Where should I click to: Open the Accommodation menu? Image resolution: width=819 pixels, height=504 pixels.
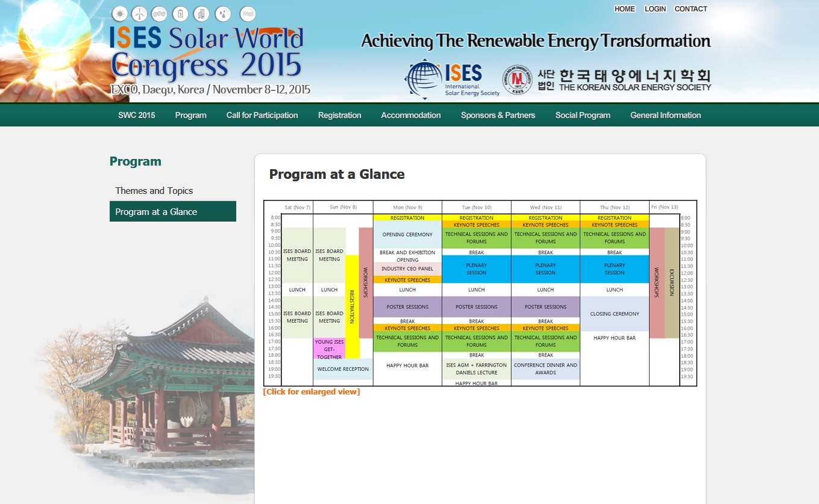[x=411, y=115]
